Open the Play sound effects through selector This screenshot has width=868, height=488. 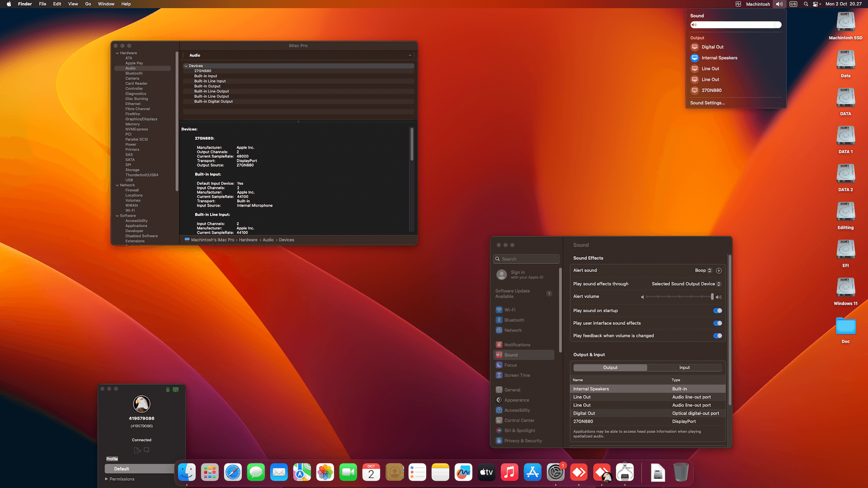tap(686, 284)
